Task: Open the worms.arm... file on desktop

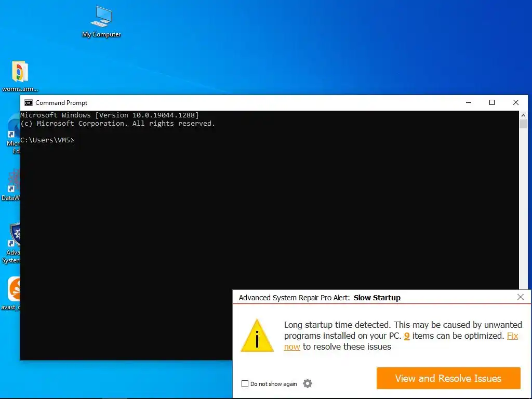Action: click(20, 76)
